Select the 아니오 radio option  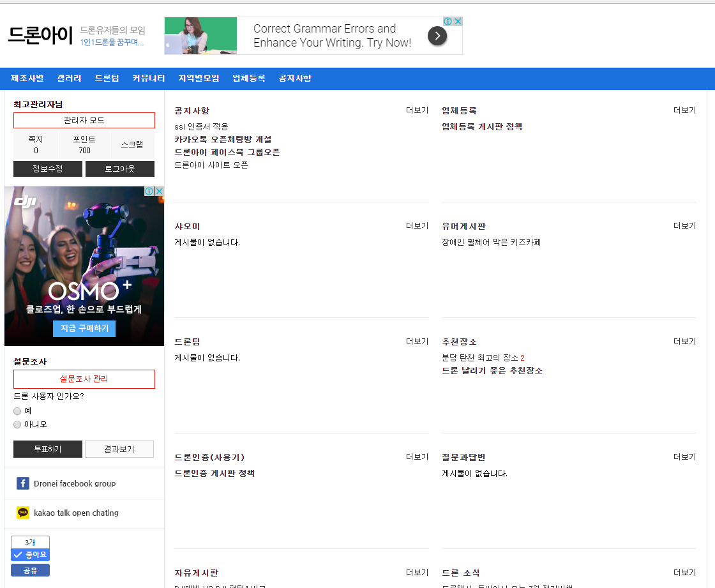coord(17,425)
